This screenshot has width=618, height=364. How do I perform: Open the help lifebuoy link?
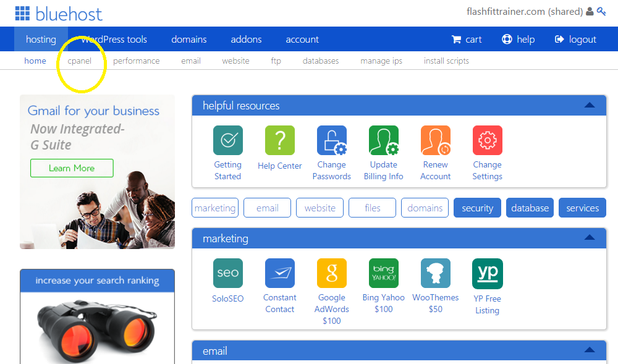pos(519,40)
